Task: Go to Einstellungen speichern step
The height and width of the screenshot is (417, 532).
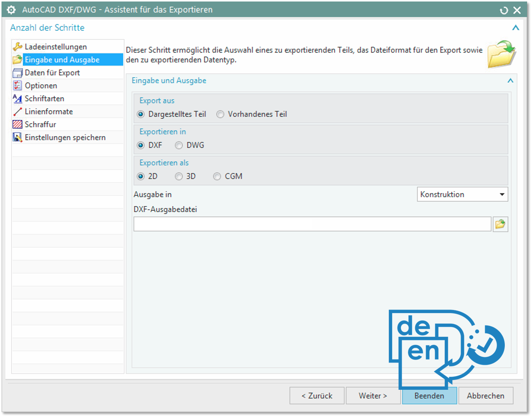Action: (x=68, y=137)
